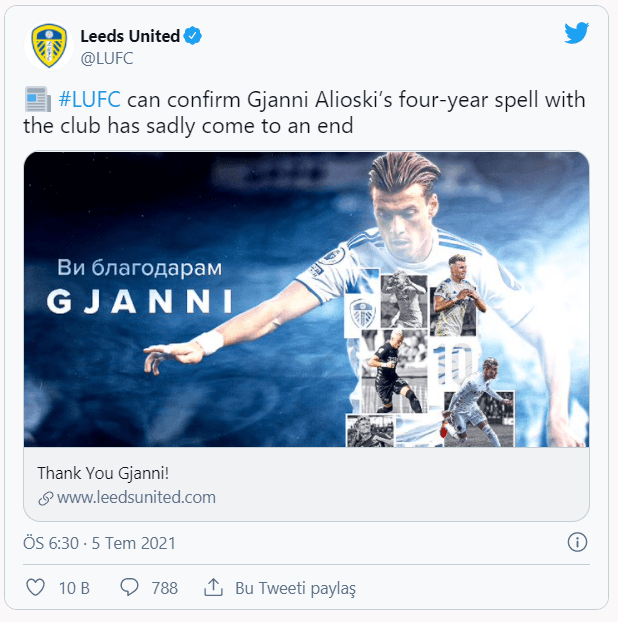618x622 pixels.
Task: Visit the www.leedsunited.com link
Action: pyautogui.click(x=136, y=497)
